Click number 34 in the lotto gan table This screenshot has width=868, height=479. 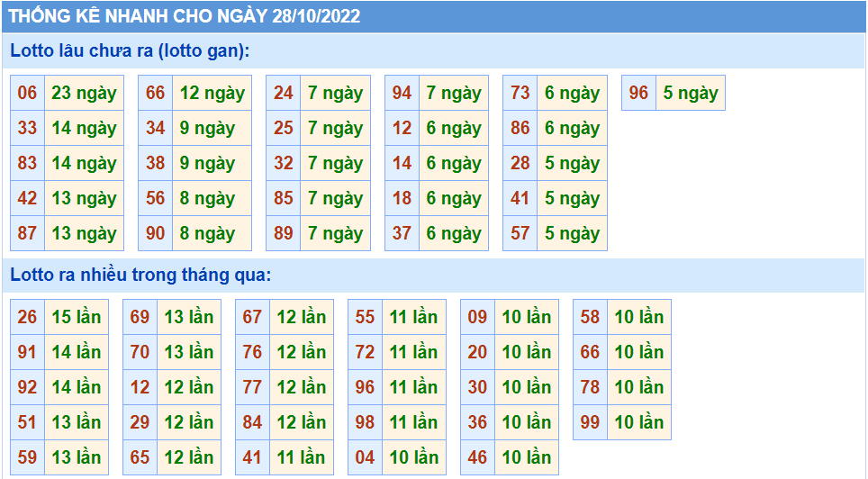click(x=156, y=128)
